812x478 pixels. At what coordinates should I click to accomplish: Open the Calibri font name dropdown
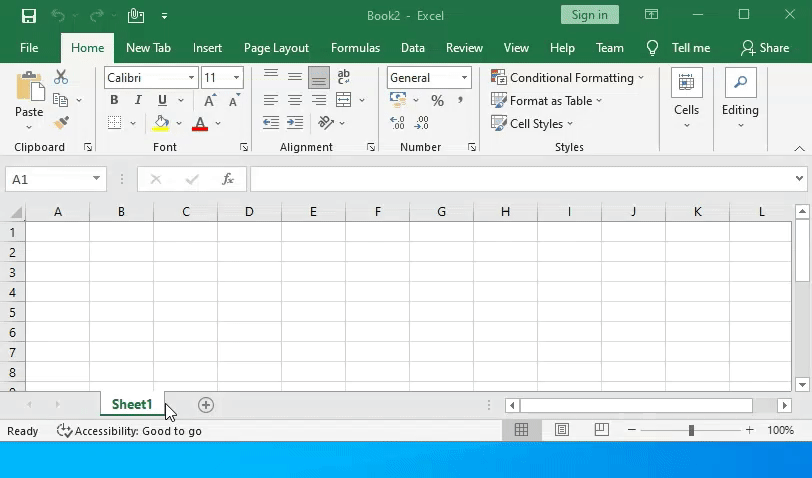[191, 78]
